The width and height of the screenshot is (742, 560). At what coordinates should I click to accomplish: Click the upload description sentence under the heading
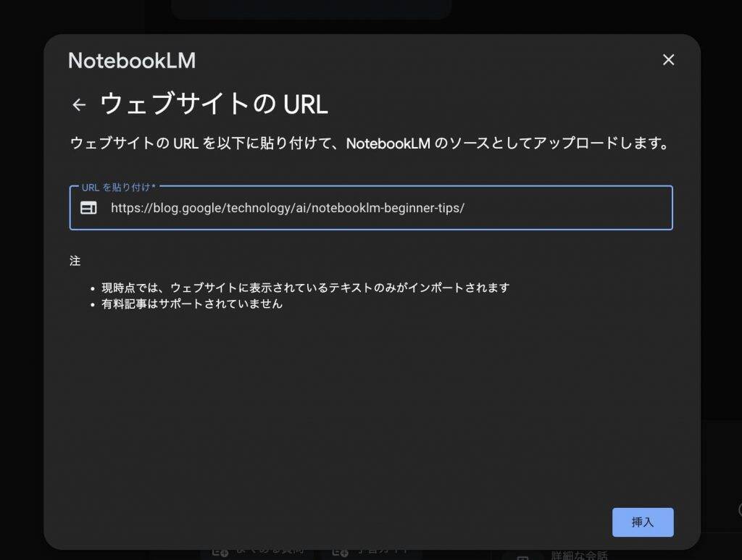click(x=369, y=143)
